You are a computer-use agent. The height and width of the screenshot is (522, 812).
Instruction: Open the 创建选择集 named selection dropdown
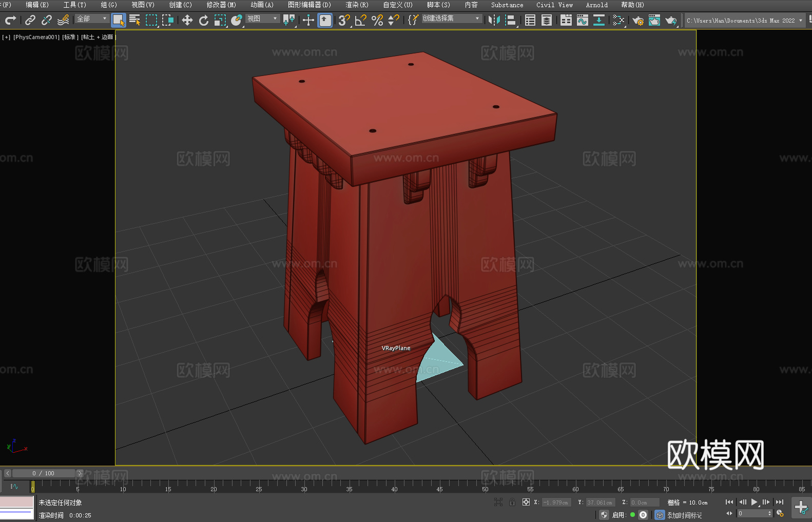[x=452, y=18]
